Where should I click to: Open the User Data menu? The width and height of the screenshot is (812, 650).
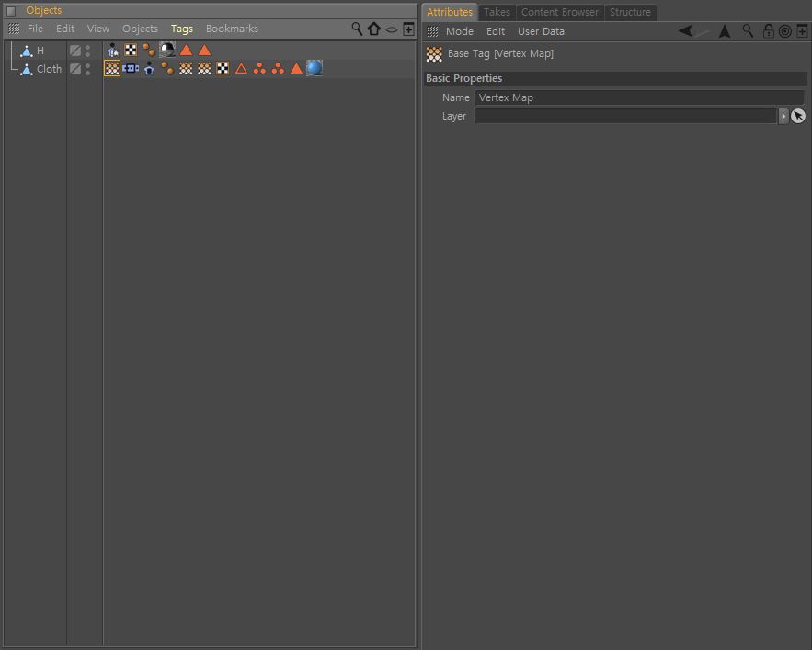541,31
